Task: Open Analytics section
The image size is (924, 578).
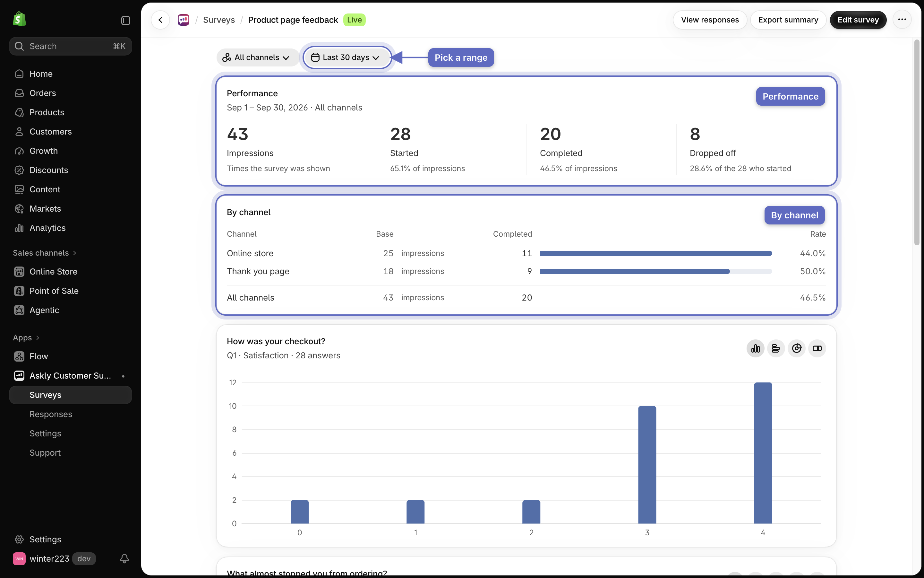Action: pos(71,228)
